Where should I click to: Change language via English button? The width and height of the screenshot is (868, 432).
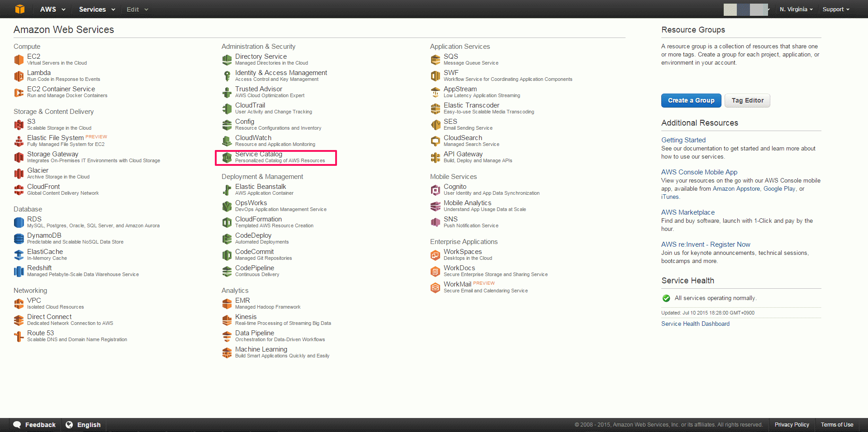[x=83, y=425]
